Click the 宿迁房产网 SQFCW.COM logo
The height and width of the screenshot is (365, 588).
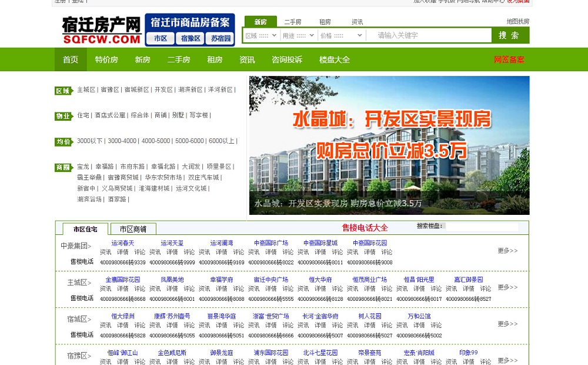pyautogui.click(x=101, y=30)
